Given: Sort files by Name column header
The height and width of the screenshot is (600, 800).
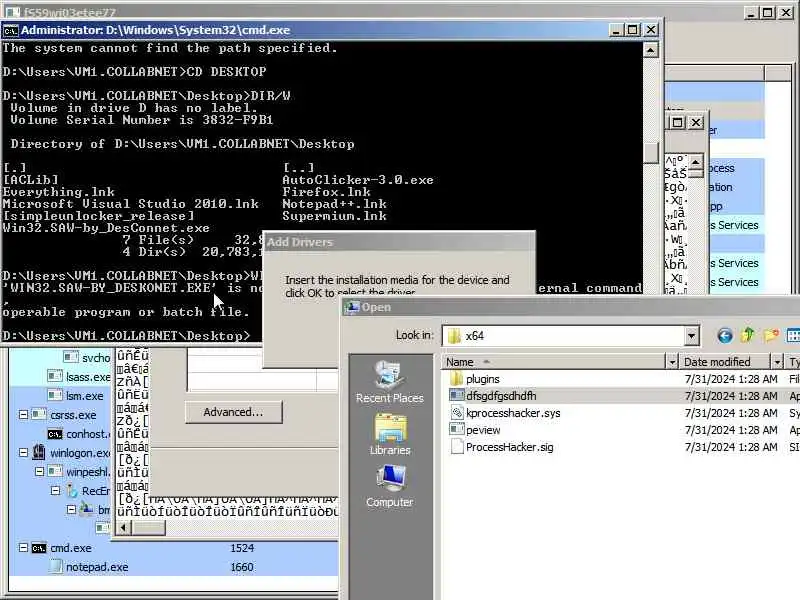Looking at the screenshot, I should [554, 362].
